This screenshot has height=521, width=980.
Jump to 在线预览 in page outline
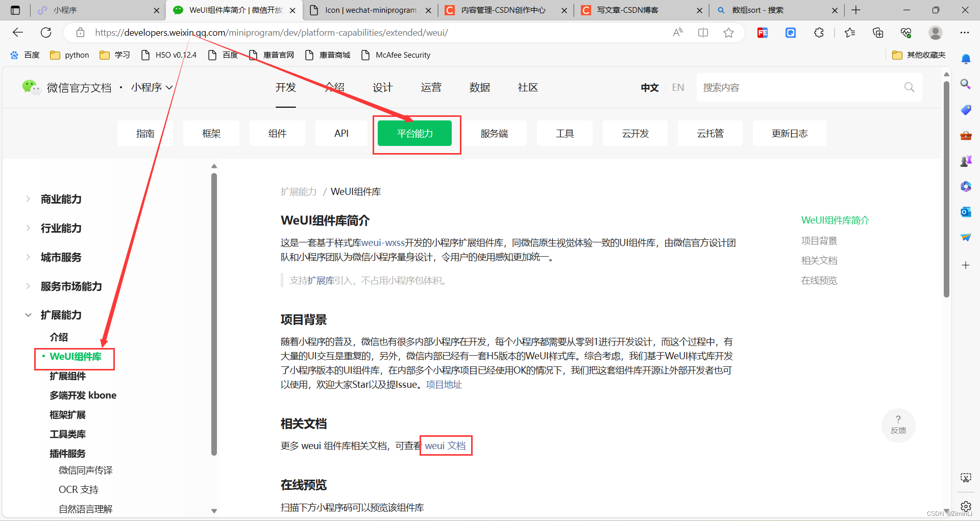[819, 280]
